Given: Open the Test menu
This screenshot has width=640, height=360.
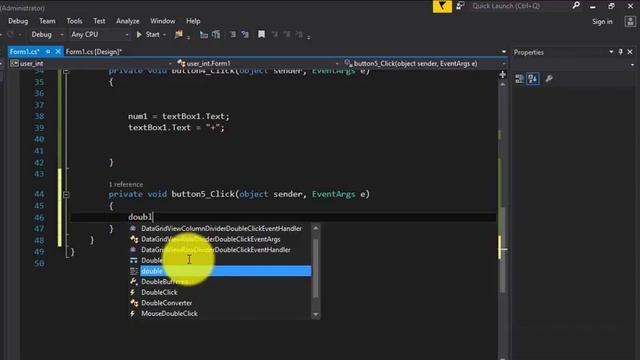Looking at the screenshot, I should click(99, 21).
